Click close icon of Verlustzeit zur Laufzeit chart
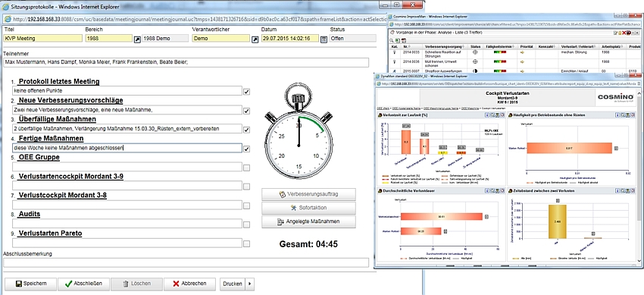 502,115
